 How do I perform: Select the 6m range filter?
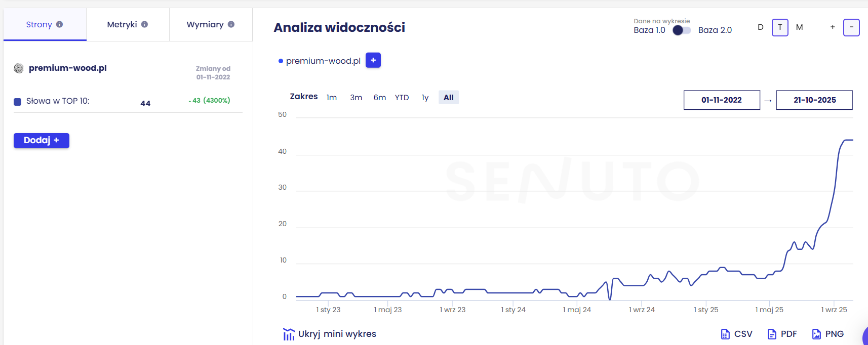[379, 97]
